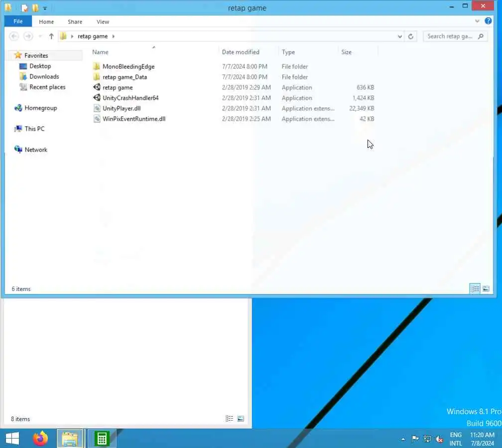The image size is (502, 448).
Task: Switch to Large icons view in retap game window
Action: pos(486,289)
